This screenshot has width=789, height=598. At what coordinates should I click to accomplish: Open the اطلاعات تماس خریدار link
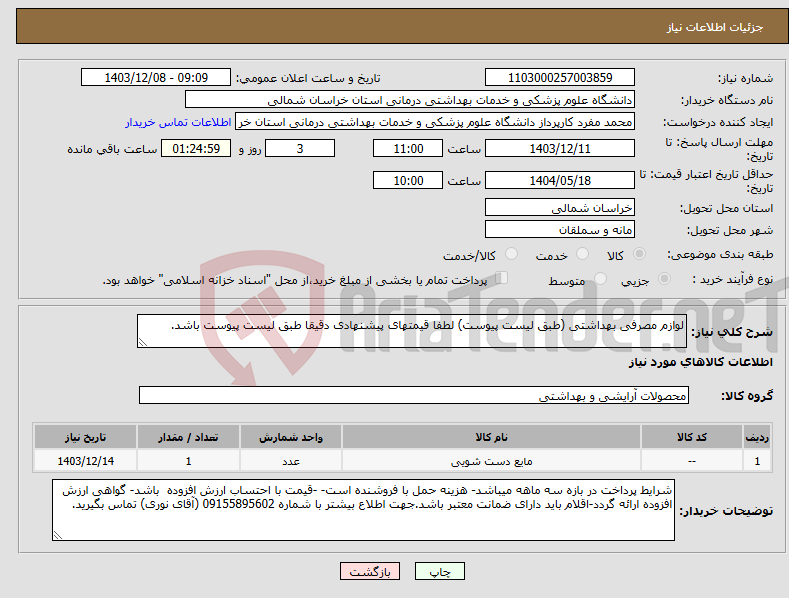coord(178,122)
